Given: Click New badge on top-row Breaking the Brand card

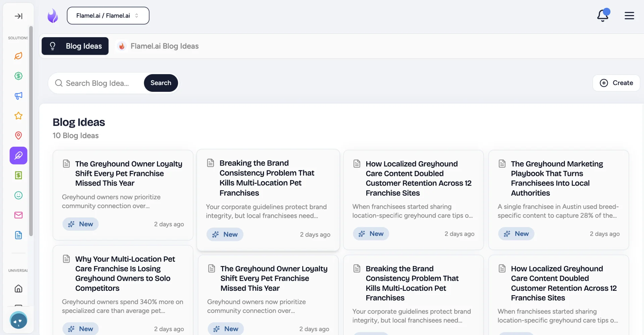Looking at the screenshot, I should [225, 234].
